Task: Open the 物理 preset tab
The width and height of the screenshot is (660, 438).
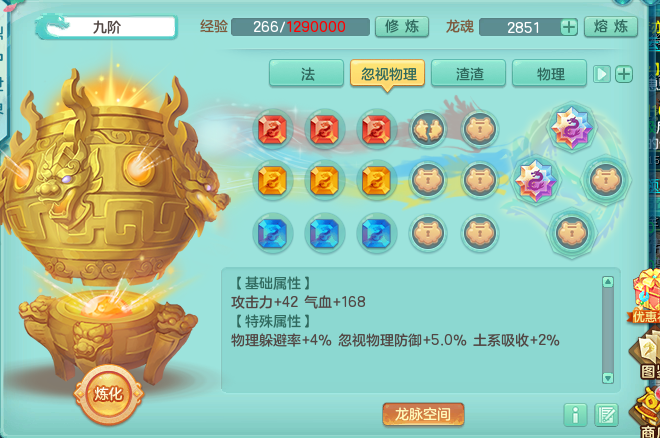Action: click(549, 74)
